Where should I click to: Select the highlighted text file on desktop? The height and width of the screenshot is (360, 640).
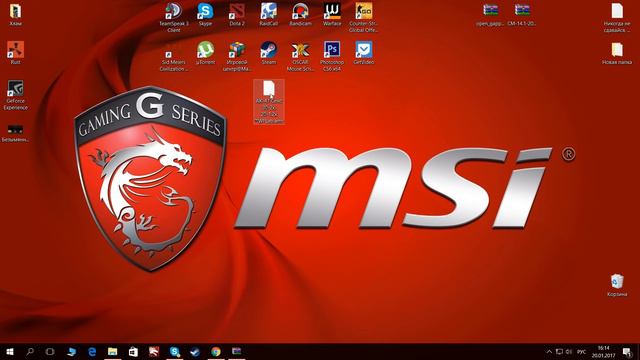tap(269, 102)
